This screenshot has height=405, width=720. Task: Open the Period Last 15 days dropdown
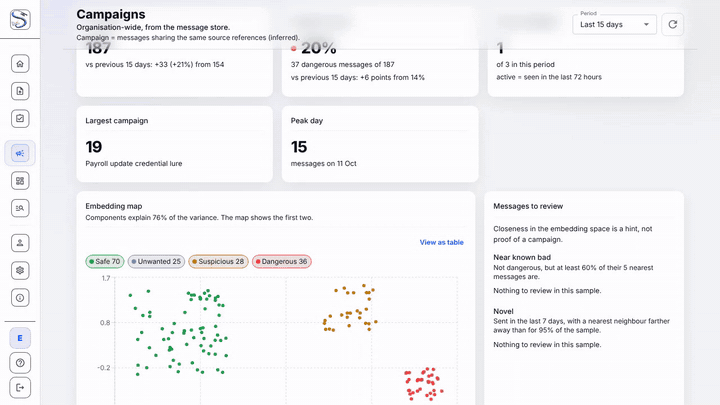click(x=614, y=24)
